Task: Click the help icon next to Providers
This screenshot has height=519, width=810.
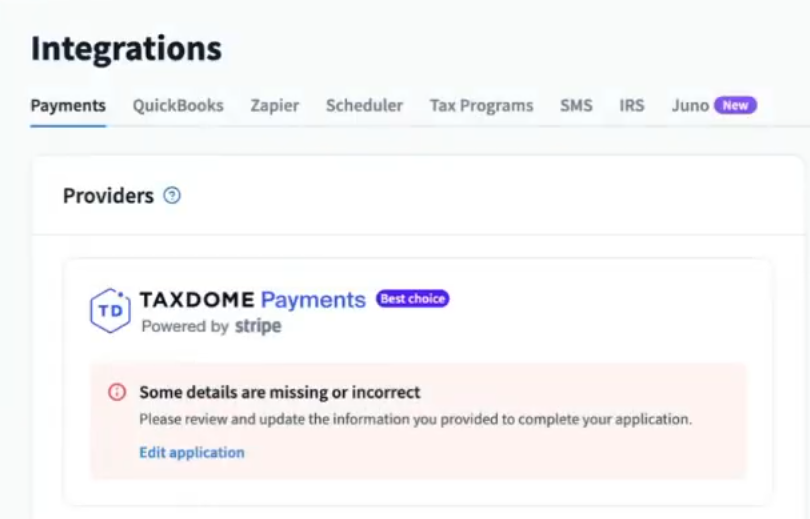Action: pyautogui.click(x=172, y=196)
